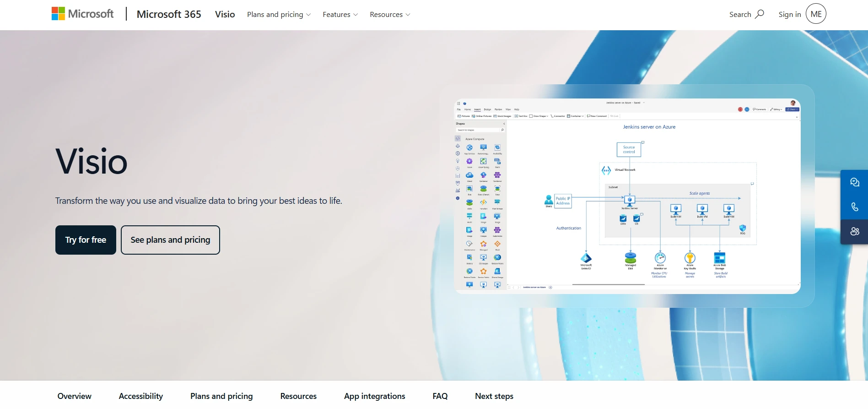Open the Microsoft 365 header link

169,14
